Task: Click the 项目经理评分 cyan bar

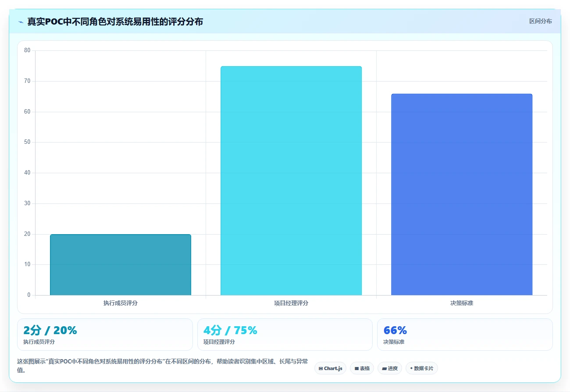Action: click(x=291, y=181)
